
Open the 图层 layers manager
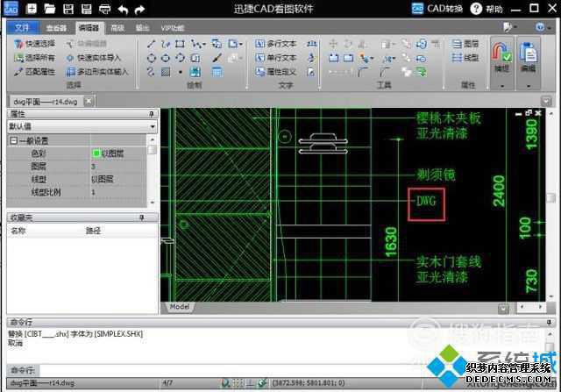[x=465, y=44]
